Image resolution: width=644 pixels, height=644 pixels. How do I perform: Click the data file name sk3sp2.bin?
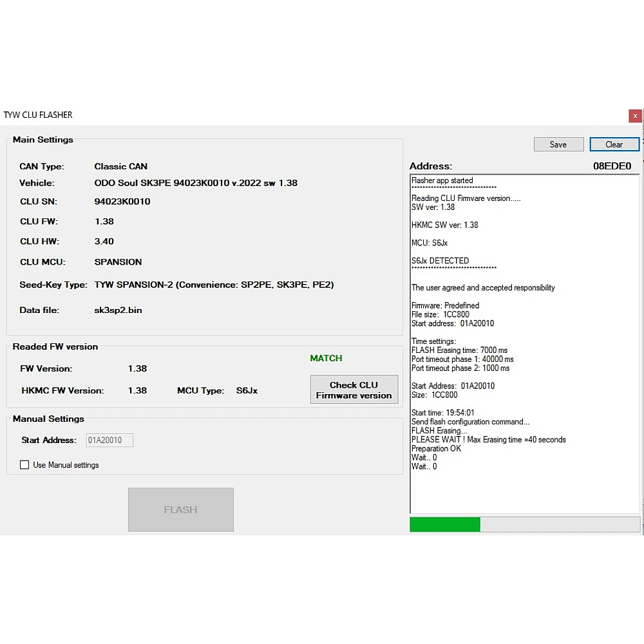pyautogui.click(x=118, y=310)
